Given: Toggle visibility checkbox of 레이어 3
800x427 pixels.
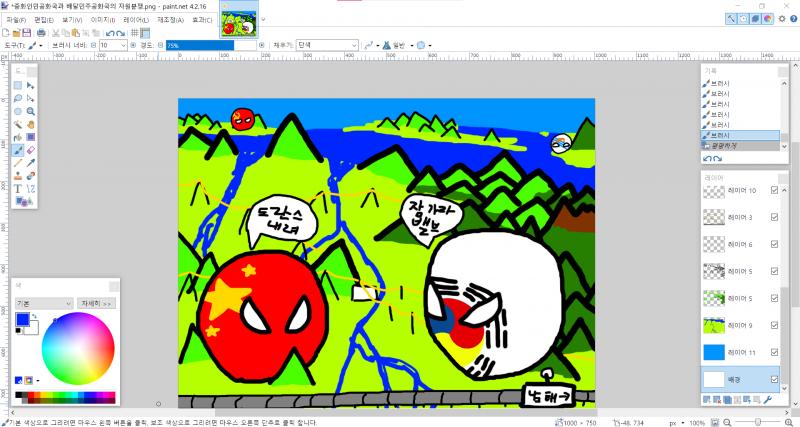Looking at the screenshot, I should (x=774, y=217).
